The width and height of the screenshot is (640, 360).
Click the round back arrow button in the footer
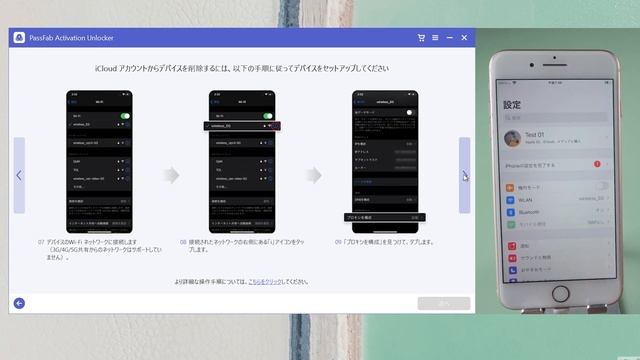pyautogui.click(x=19, y=303)
